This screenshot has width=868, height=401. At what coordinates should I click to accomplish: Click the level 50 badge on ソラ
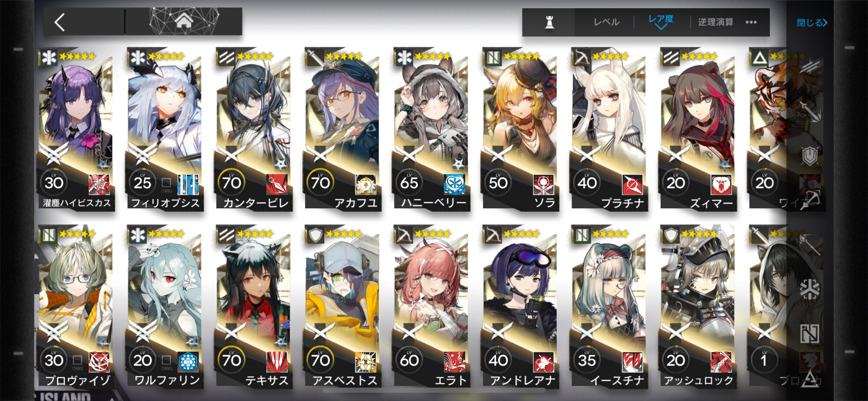pos(498,183)
